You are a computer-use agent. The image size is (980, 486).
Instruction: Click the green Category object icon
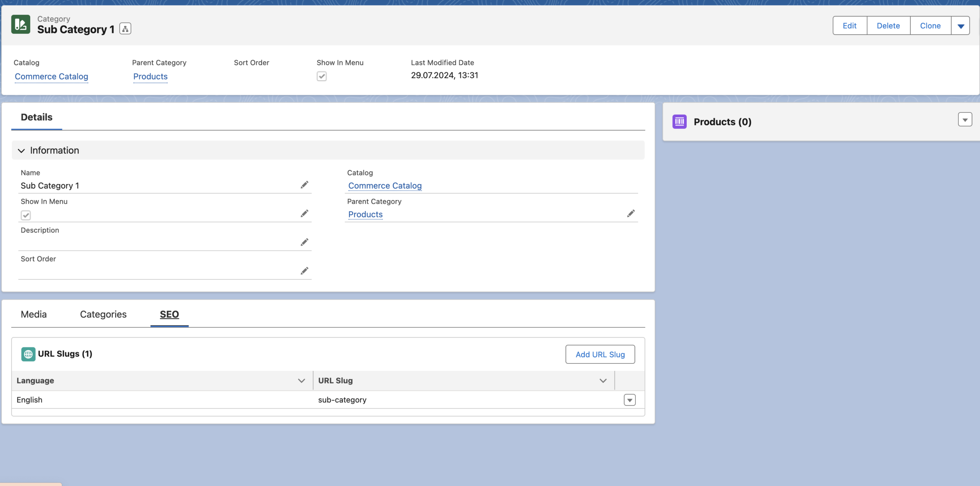pyautogui.click(x=21, y=24)
